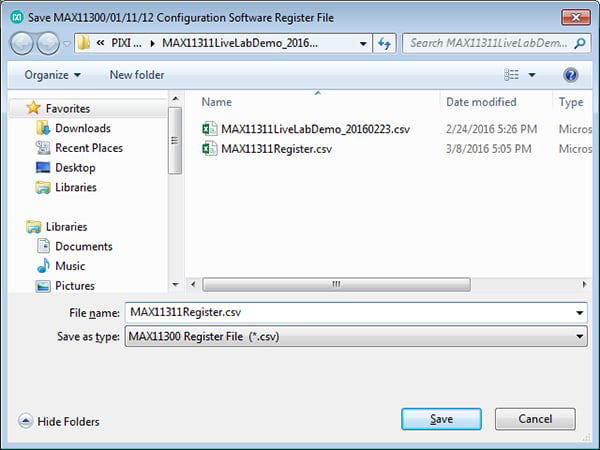Select MAX11311LiveLabDemo_20160223.csv file
Image resolution: width=600 pixels, height=450 pixels.
[x=315, y=129]
